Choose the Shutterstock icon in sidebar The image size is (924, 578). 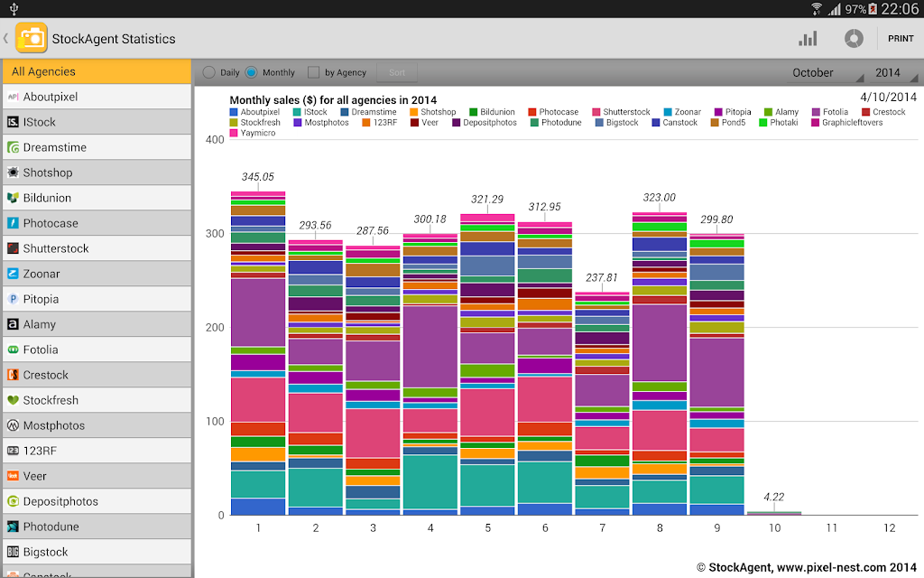[13, 248]
